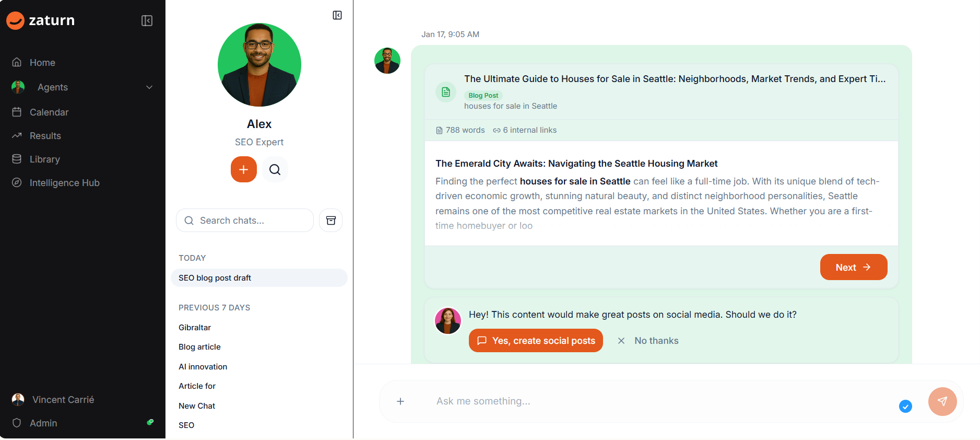Click the magnifier icon below SEO Expert
The image size is (980, 440).
[275, 169]
